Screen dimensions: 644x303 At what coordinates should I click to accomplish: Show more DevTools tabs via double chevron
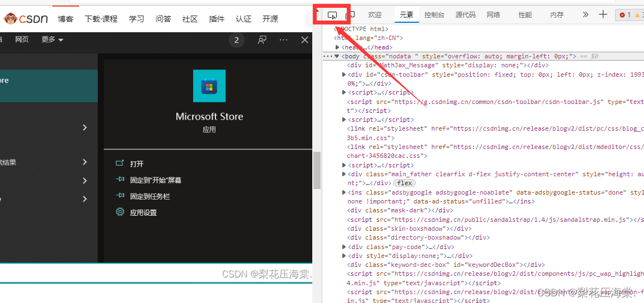pyautogui.click(x=586, y=15)
